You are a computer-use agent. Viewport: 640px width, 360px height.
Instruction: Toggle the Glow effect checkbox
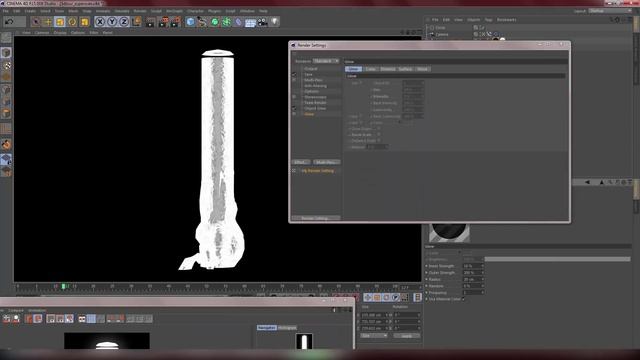(x=294, y=114)
